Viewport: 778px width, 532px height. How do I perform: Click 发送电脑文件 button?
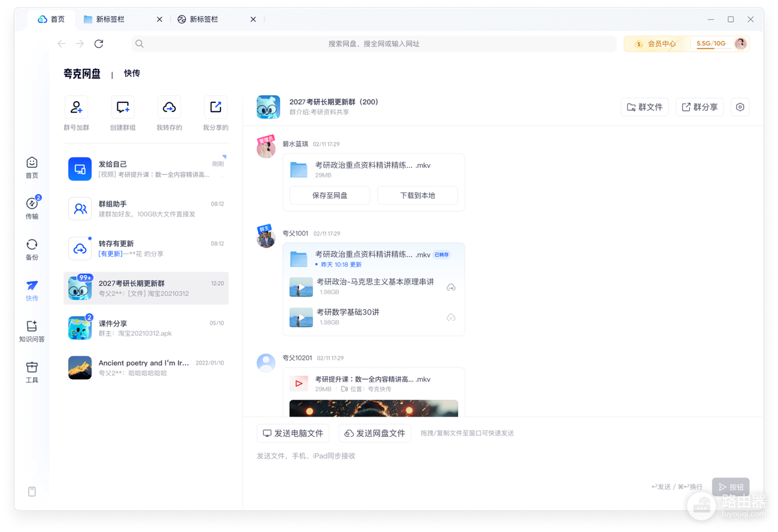[x=292, y=433]
